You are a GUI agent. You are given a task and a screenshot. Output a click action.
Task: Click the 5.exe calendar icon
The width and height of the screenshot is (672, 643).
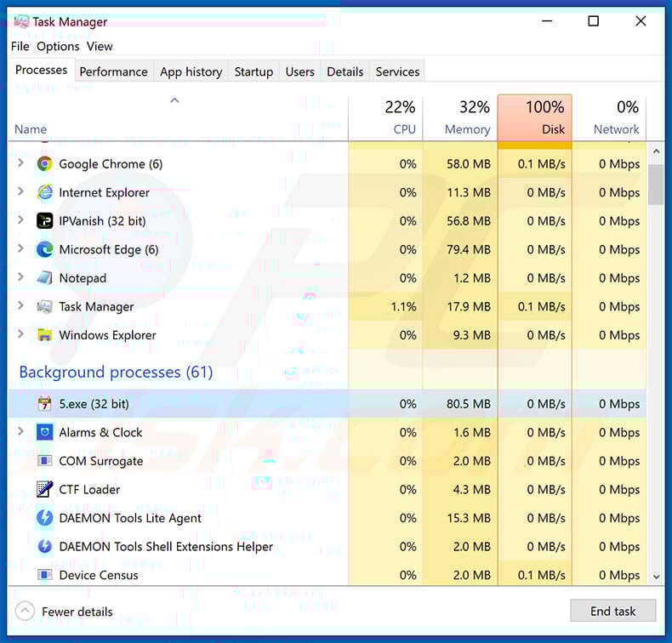point(44,403)
